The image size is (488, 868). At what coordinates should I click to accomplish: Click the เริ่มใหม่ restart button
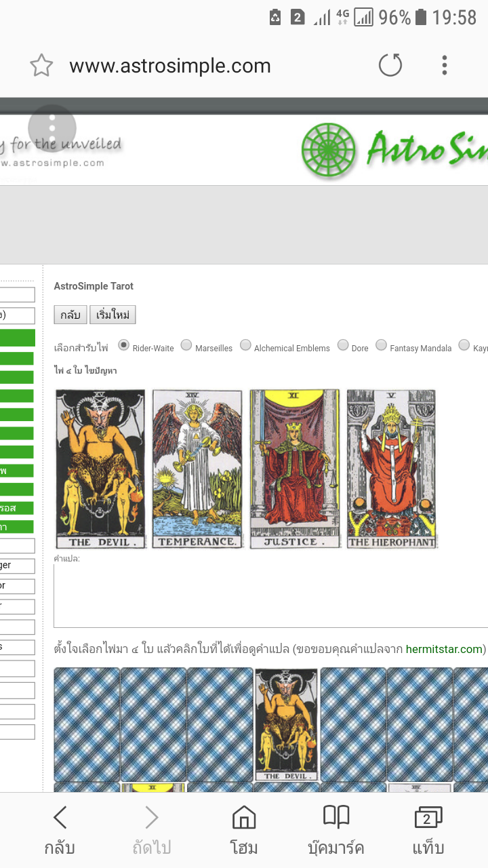point(113,315)
